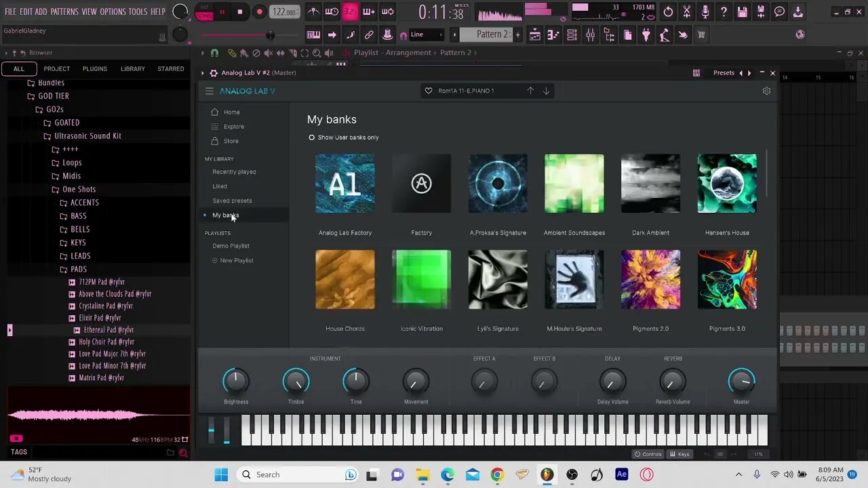This screenshot has width=868, height=488.
Task: Toggle Pat/Song mode switch
Action: [204, 12]
